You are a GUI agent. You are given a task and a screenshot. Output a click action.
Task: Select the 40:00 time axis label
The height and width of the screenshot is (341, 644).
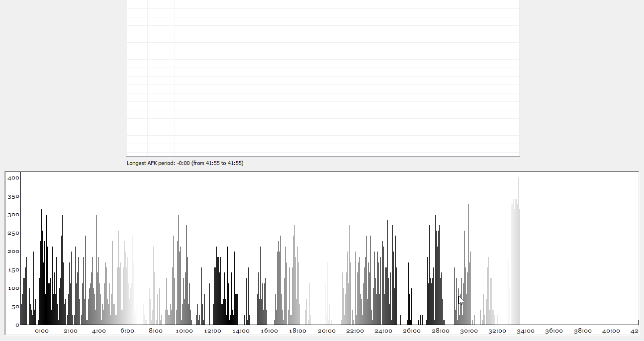[611, 331]
